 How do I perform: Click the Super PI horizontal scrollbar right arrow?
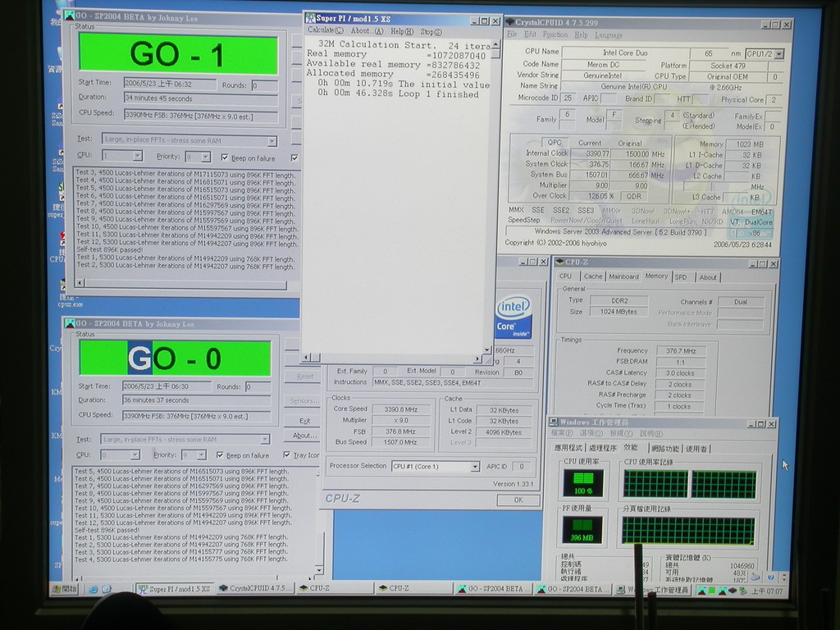pos(477,358)
